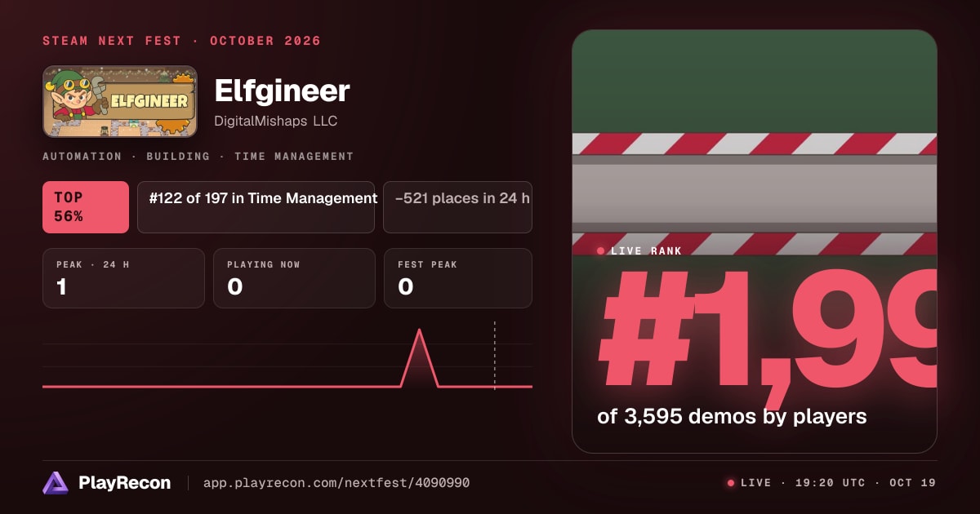Click the dashed vertical marker on chart
This screenshot has height=514, width=980.
tap(494, 355)
